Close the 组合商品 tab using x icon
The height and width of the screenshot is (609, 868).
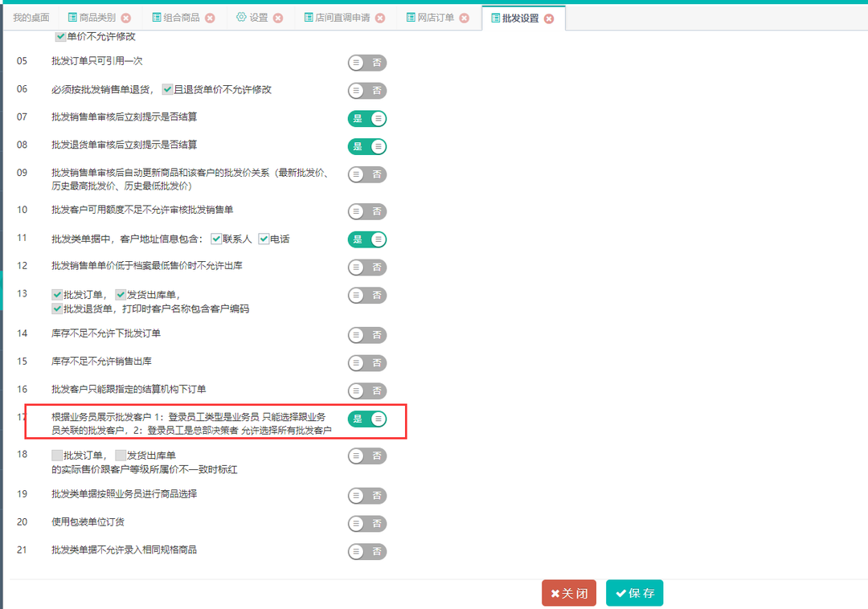[x=210, y=18]
